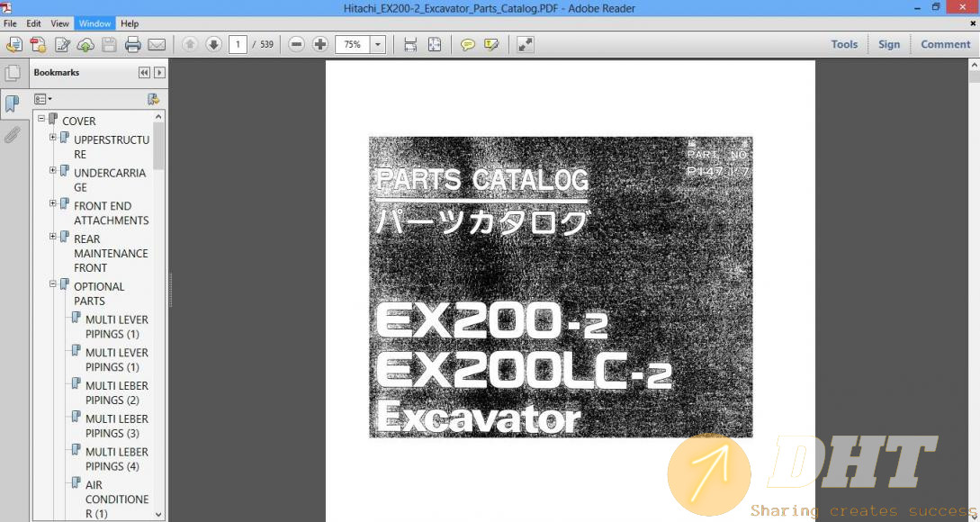Expand the UNDERCARRIAGE bookmark node
The height and width of the screenshot is (522, 980).
(x=52, y=170)
